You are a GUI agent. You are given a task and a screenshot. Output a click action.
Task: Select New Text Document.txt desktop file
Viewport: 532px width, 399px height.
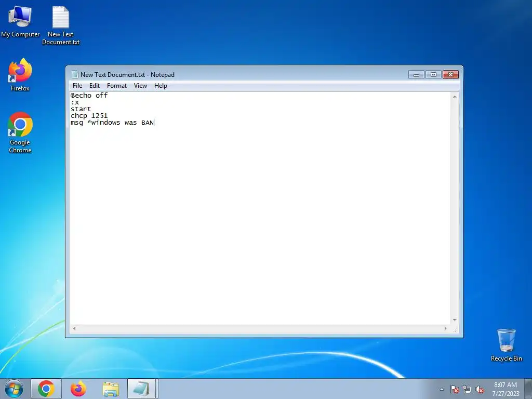pyautogui.click(x=61, y=26)
